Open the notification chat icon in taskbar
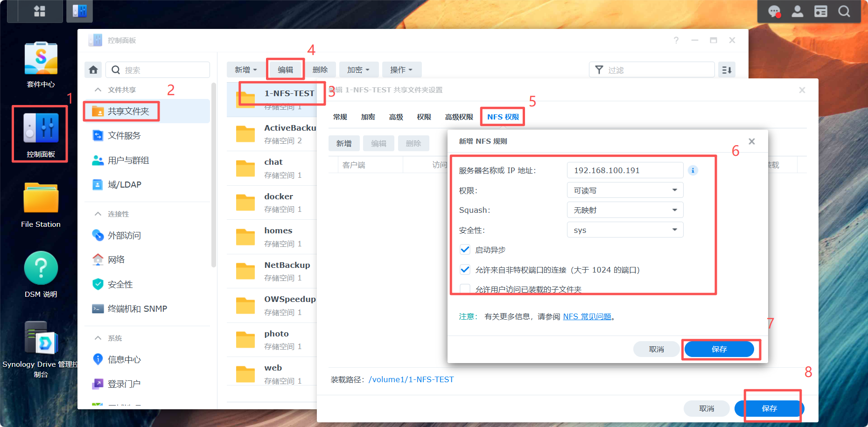 click(x=773, y=11)
